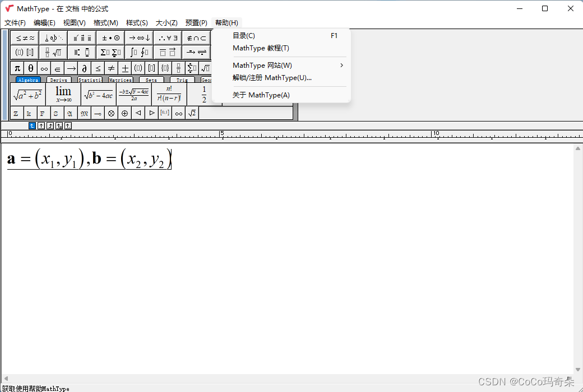583x392 pixels.
Task: Insert square root of a²+b² expression
Action: tap(28, 95)
